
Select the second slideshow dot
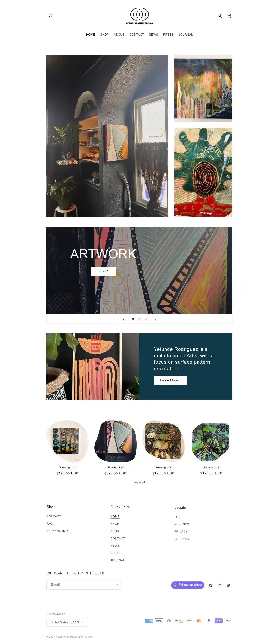click(139, 319)
